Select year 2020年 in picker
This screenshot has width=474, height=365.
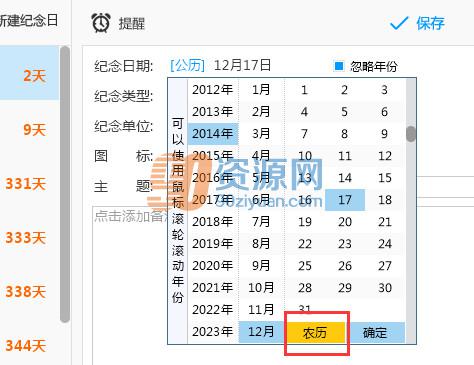point(213,266)
